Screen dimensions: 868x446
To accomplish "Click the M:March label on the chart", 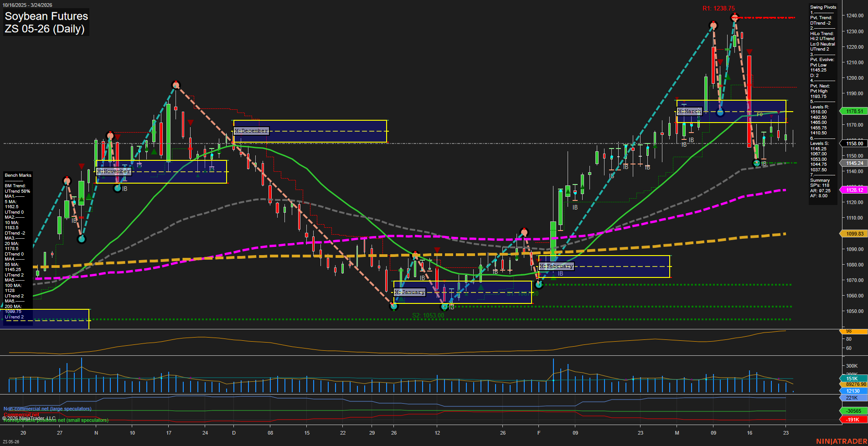I will click(690, 111).
